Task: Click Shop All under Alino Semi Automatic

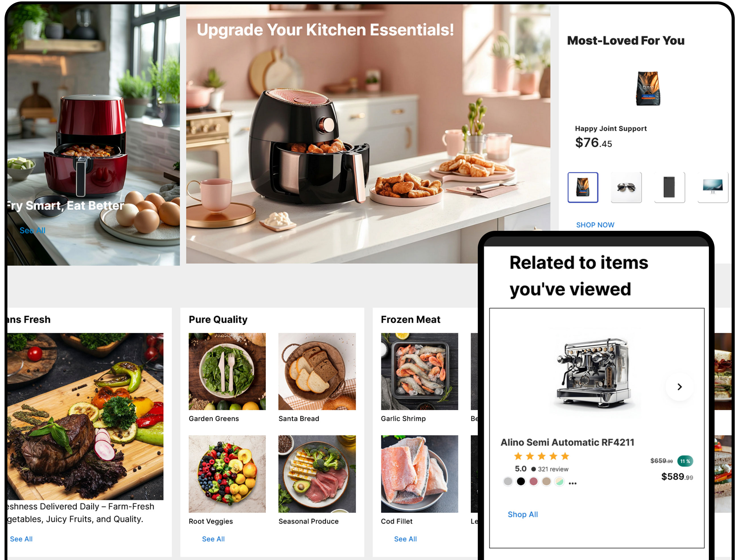Action: [x=522, y=514]
